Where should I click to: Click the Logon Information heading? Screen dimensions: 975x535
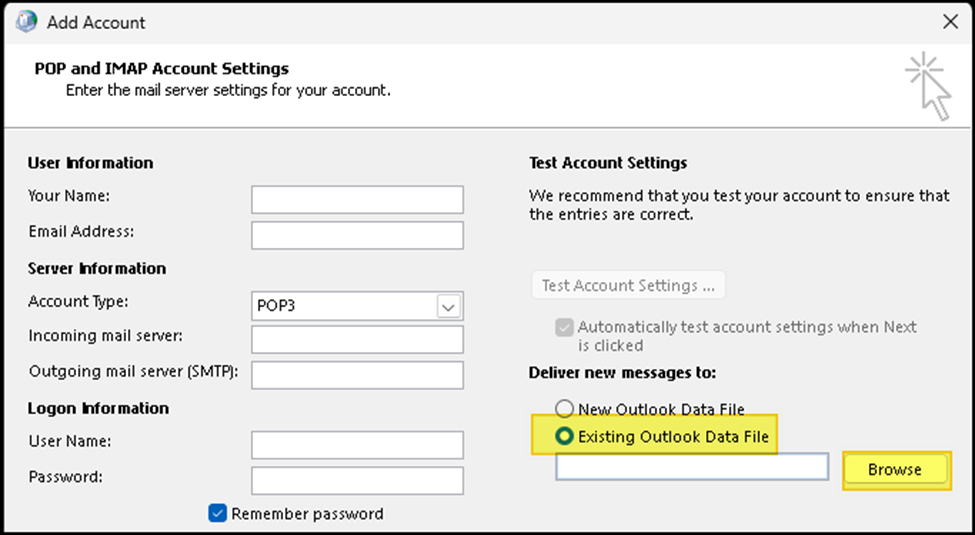(98, 408)
